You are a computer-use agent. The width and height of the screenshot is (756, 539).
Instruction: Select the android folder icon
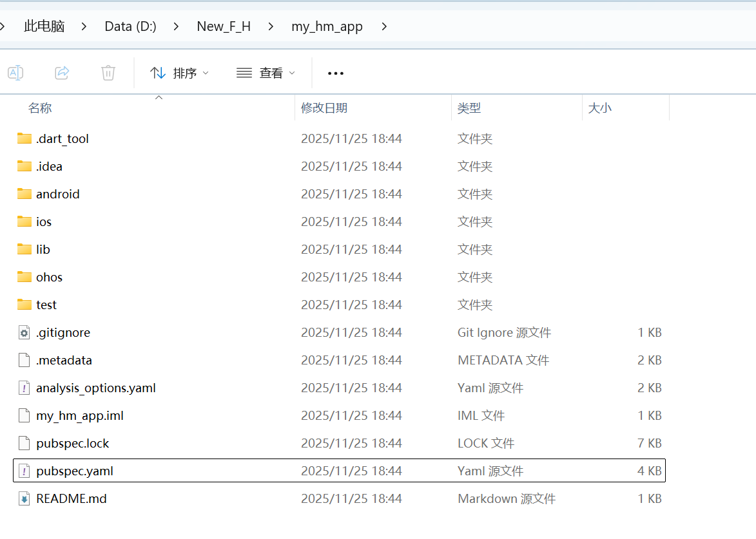pos(24,194)
